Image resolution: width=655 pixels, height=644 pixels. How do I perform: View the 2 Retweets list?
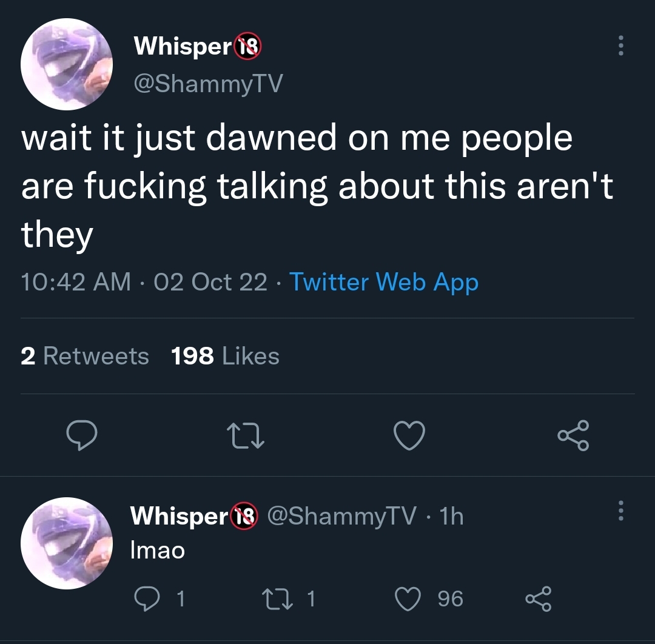(x=85, y=356)
